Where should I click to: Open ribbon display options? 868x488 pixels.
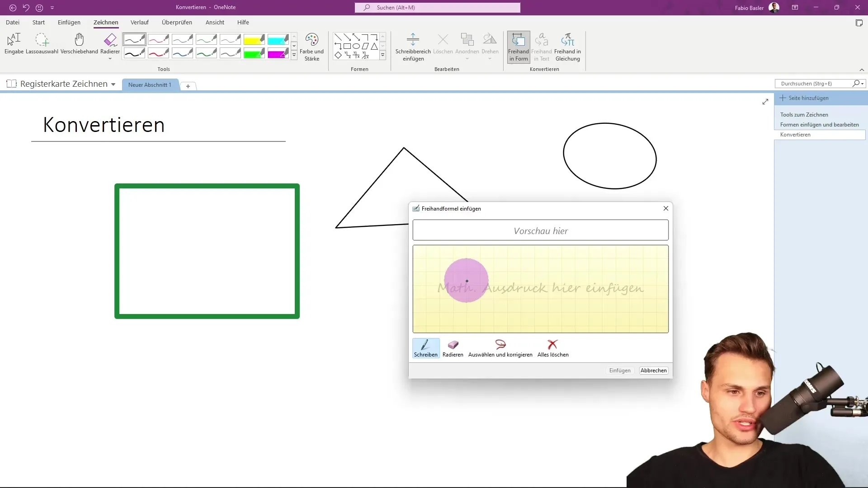pos(795,8)
